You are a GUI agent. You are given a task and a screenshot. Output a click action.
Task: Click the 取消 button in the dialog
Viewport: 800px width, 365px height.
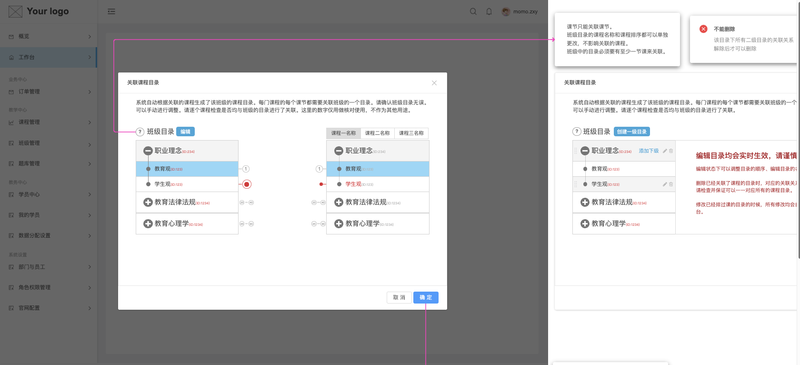coord(399,298)
